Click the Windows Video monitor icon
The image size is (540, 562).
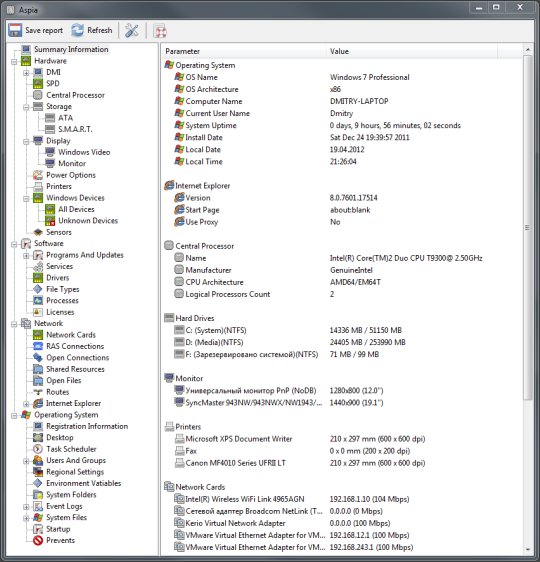point(50,152)
